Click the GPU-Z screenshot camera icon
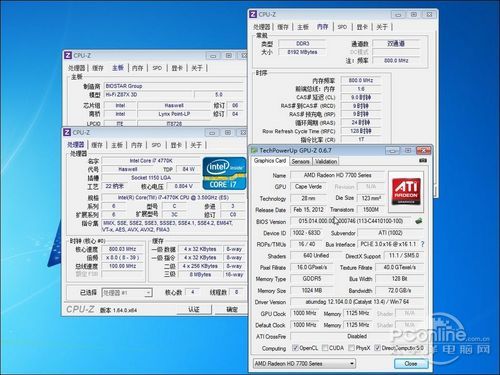The image size is (500, 375). pyautogui.click(x=423, y=161)
